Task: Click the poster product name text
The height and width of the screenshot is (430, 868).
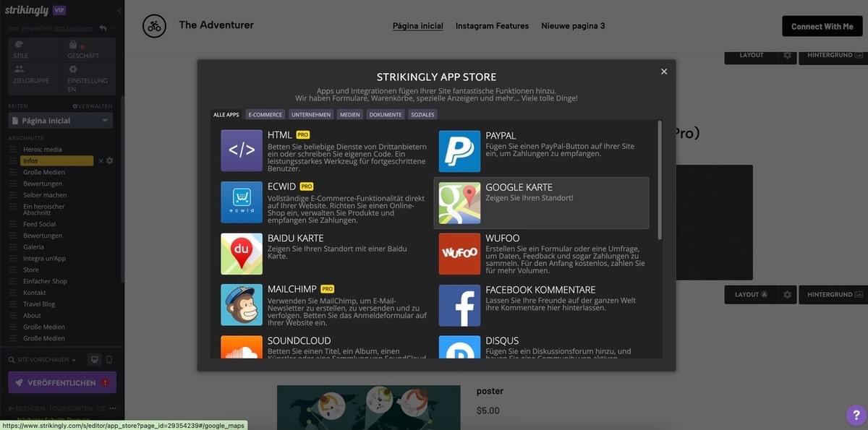Action: point(490,391)
